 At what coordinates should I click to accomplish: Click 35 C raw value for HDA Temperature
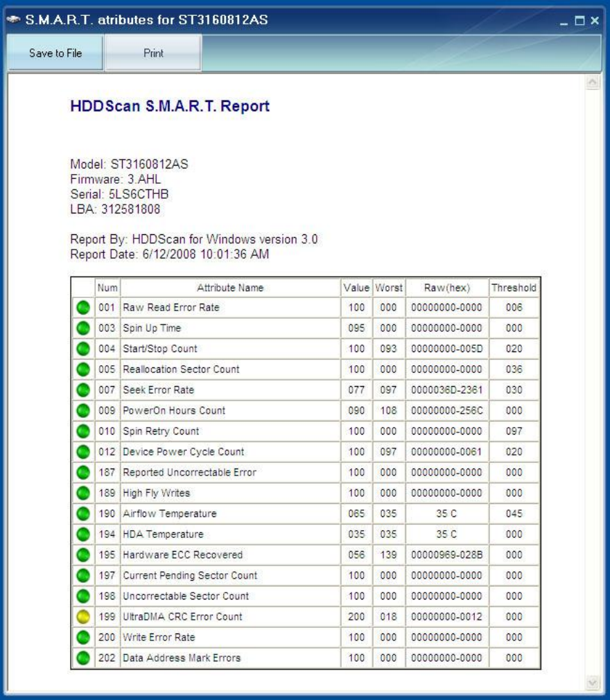pos(446,534)
